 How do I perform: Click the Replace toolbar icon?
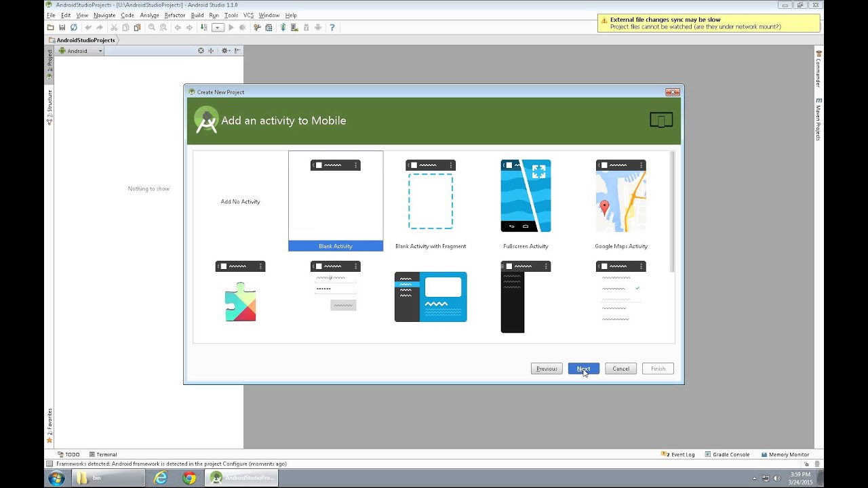click(x=163, y=27)
